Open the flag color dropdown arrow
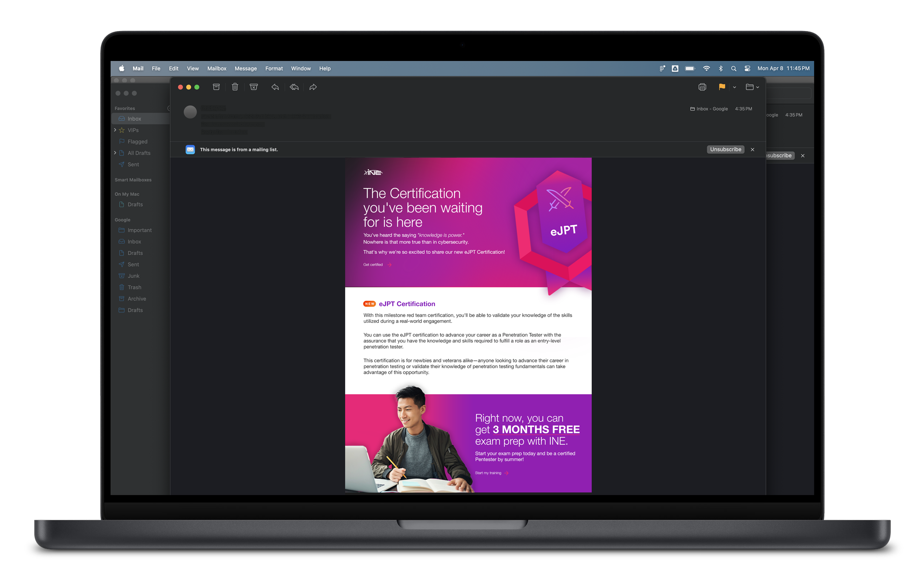 [x=734, y=88]
